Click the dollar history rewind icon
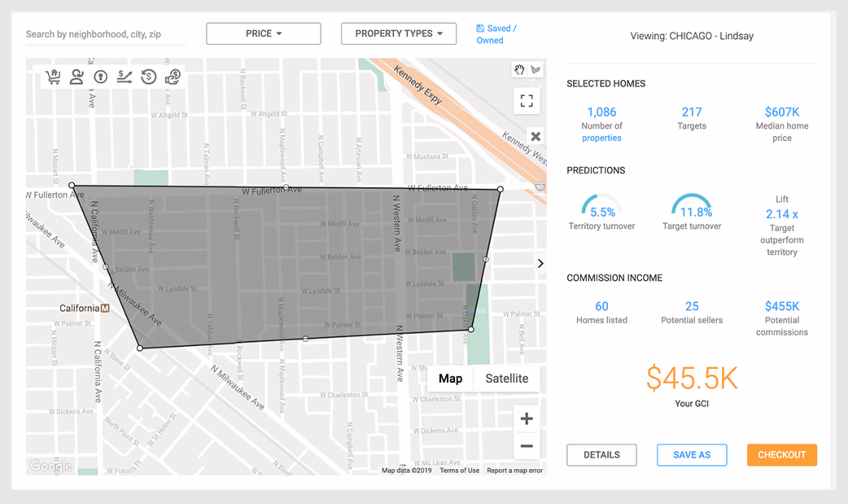848x504 pixels. pyautogui.click(x=148, y=77)
